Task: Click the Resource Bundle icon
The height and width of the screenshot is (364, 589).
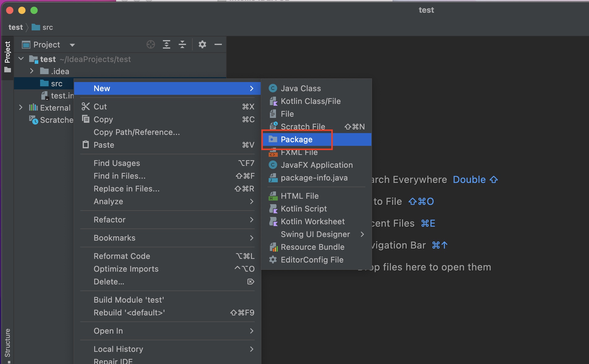Action: point(273,247)
